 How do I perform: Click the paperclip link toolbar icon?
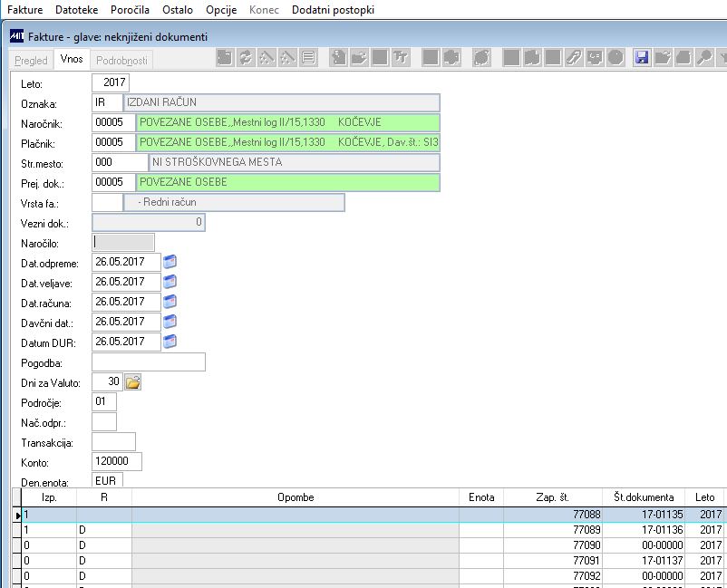click(x=574, y=58)
